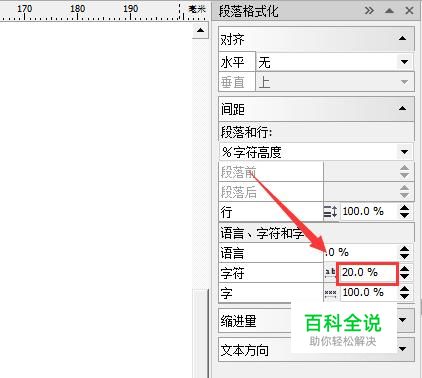Image resolution: width=422 pixels, height=378 pixels.
Task: Click the line spacing icon beside 行
Action: [x=331, y=211]
